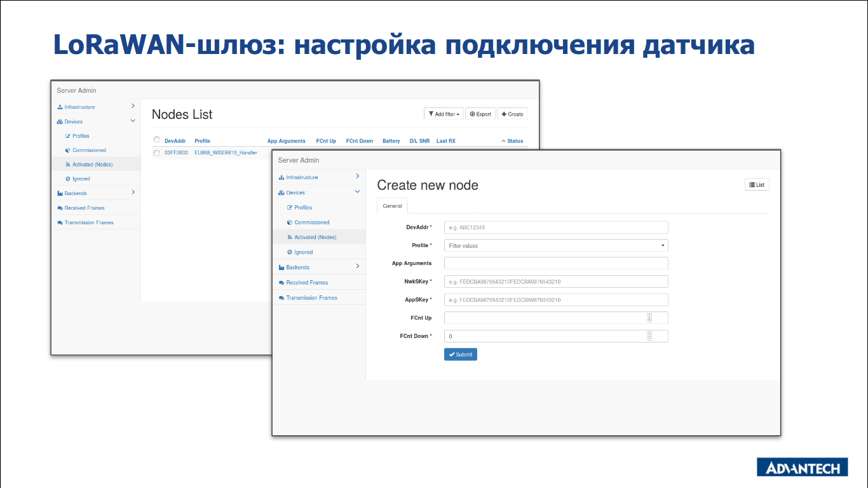Sort table by App Arguments column header
The height and width of the screenshot is (488, 868).
(286, 141)
